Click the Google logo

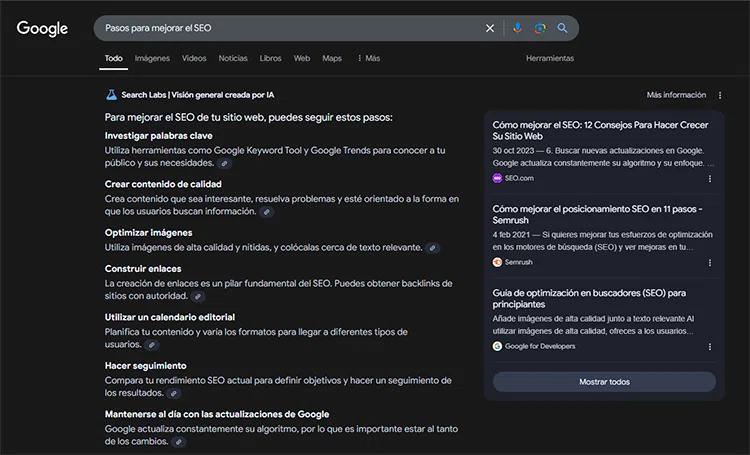point(42,29)
